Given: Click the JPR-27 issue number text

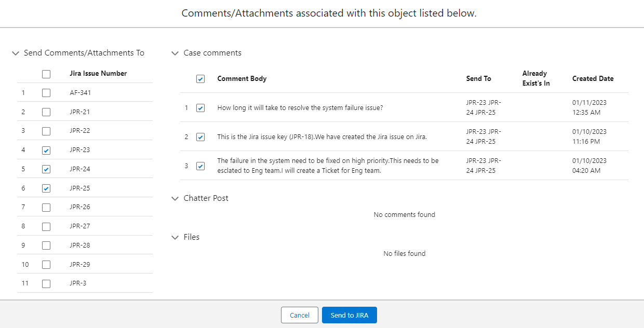Looking at the screenshot, I should click(x=80, y=226).
